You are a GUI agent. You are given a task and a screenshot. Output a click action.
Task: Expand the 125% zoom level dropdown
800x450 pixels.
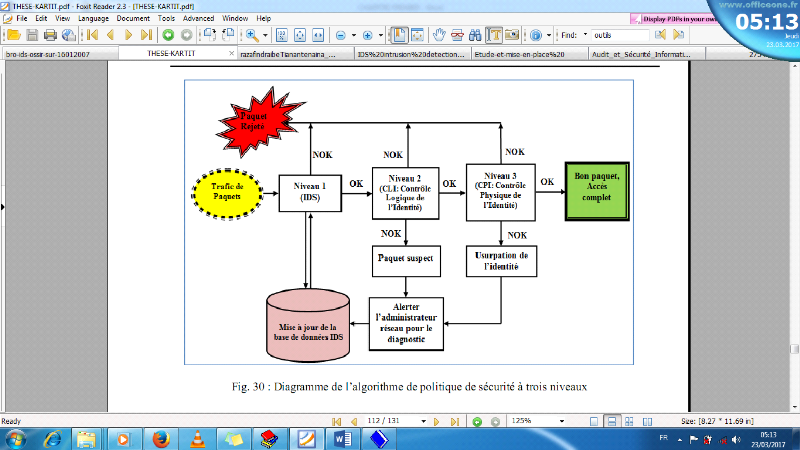(562, 421)
